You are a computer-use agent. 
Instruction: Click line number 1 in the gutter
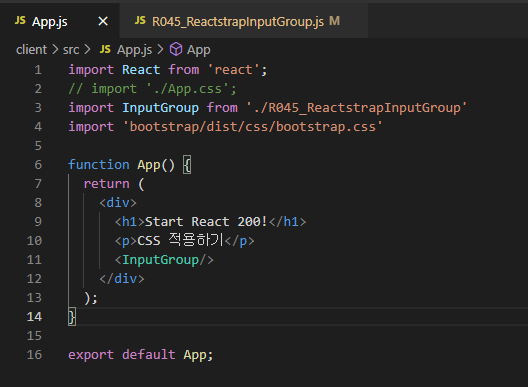click(38, 70)
